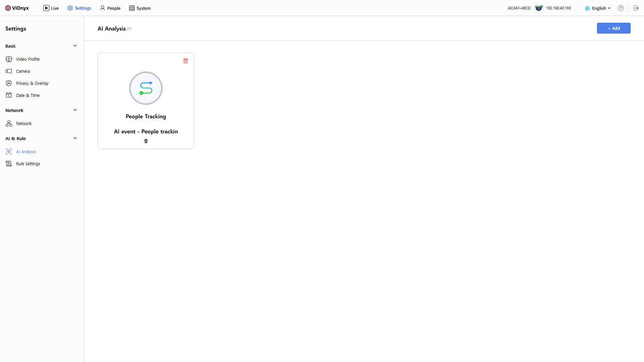The image size is (644, 362).
Task: Click the People Tracking circular icon
Action: (x=146, y=88)
